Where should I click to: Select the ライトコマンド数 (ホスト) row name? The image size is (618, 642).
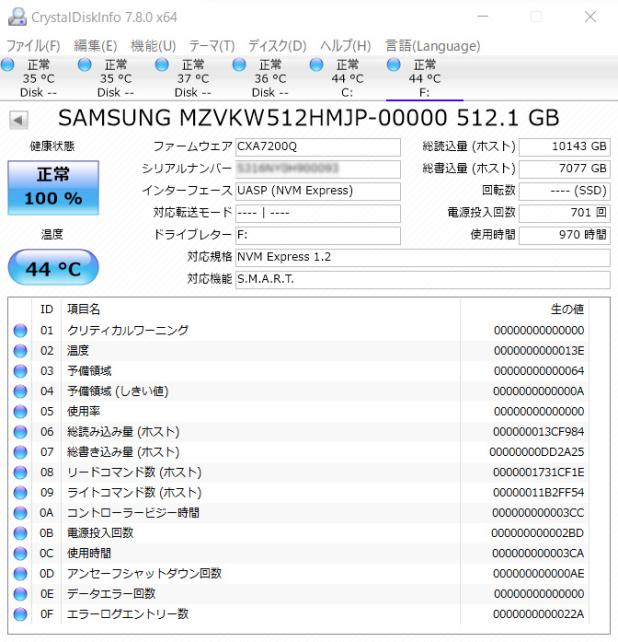point(134,493)
